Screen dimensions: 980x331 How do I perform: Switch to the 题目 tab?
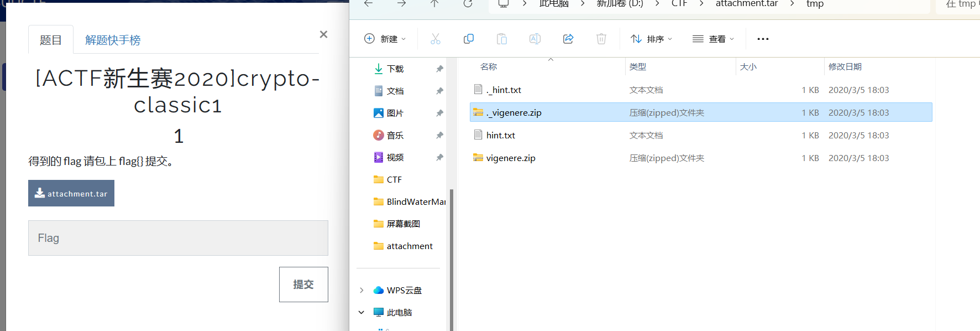coord(50,40)
